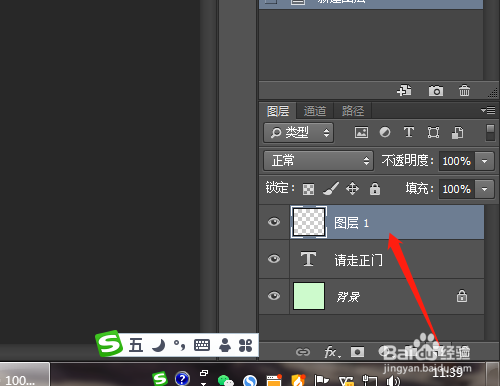
Task: Open the 类型 filter type dropdown
Action: click(x=299, y=133)
